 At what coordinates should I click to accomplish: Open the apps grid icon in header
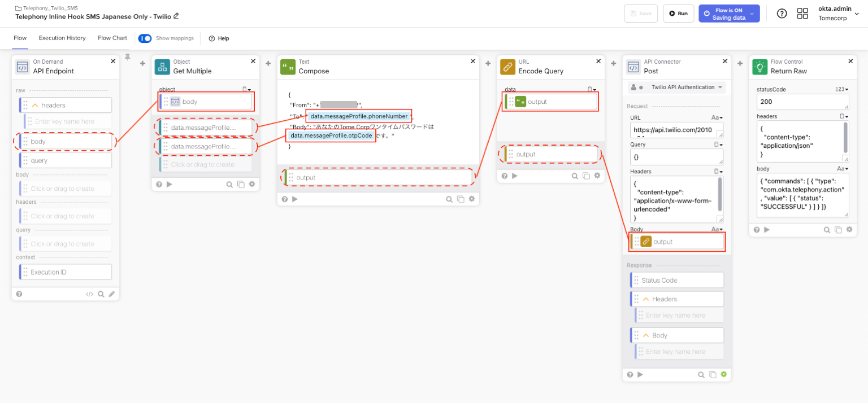(x=802, y=14)
